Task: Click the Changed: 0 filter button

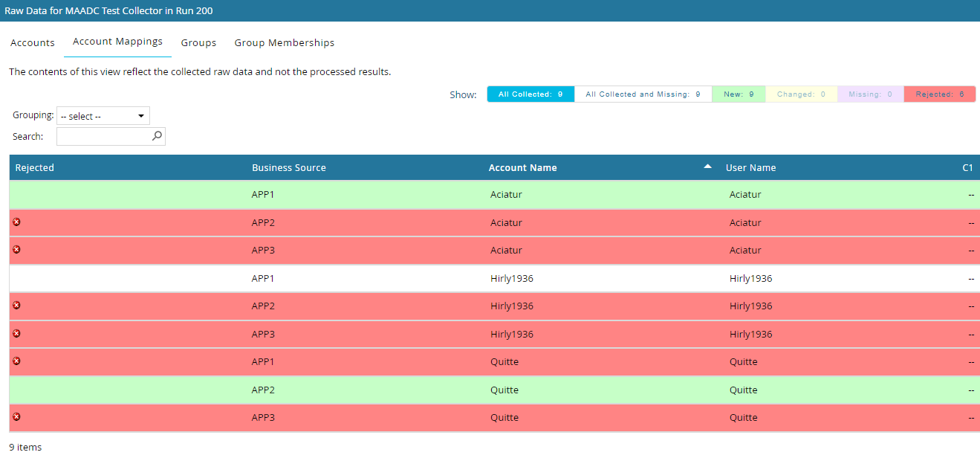Action: [x=801, y=94]
